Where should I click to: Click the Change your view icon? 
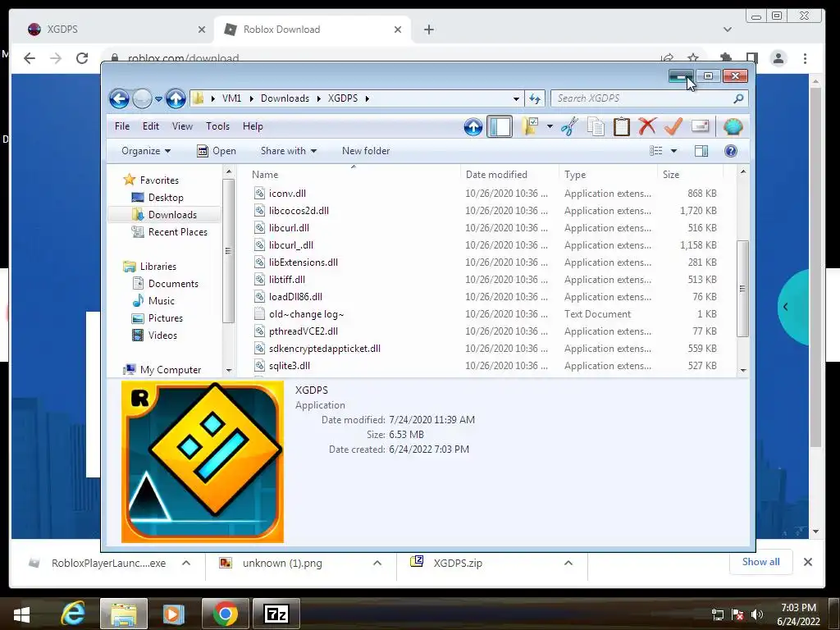[655, 151]
